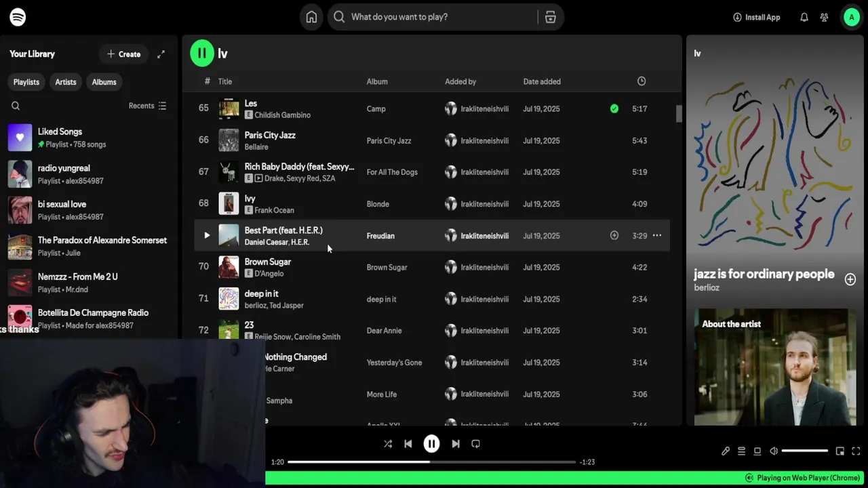Image resolution: width=868 pixels, height=488 pixels.
Task: Click Rich Baby Daddy album thumbnail
Action: coord(229,171)
